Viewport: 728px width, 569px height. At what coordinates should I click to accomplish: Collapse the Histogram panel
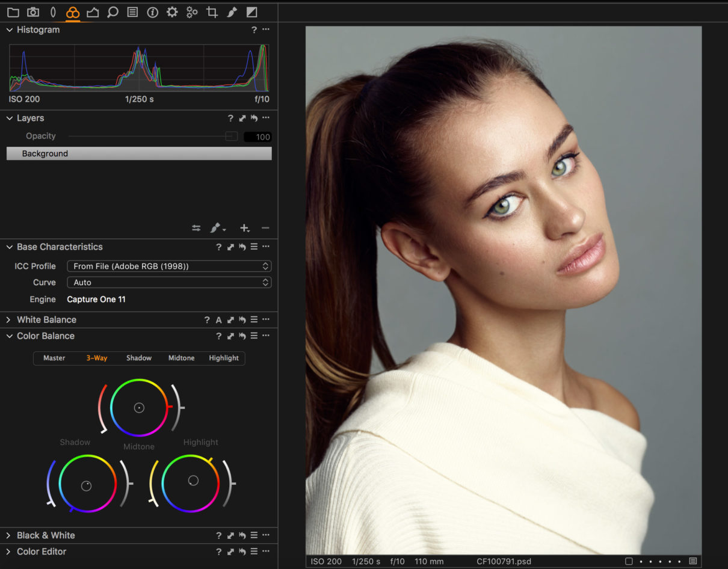(9, 29)
